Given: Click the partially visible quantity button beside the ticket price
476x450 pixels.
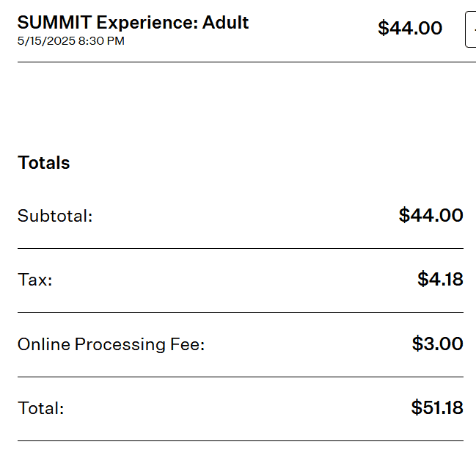Looking at the screenshot, I should (x=471, y=29).
